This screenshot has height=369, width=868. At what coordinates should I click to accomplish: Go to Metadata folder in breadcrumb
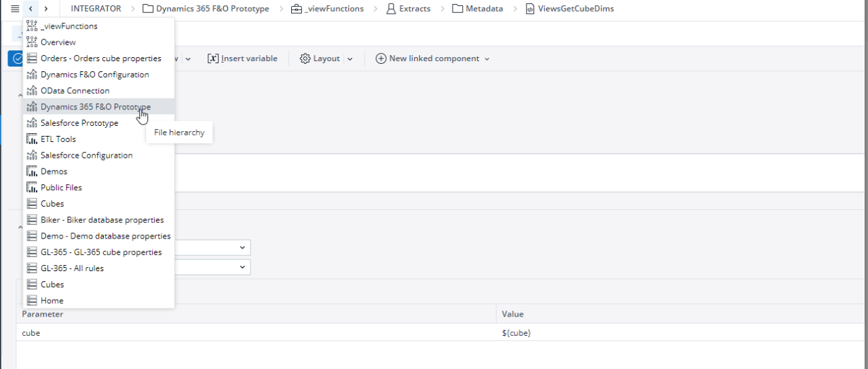point(484,9)
